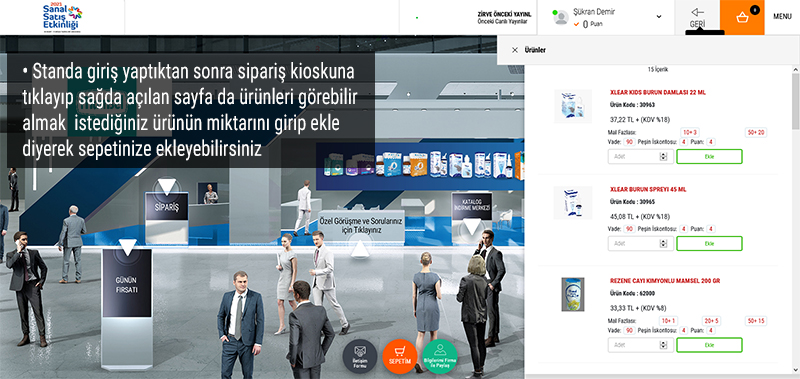Open Önceki Canlı Yayınlar link
Image resolution: width=800 pixels, height=379 pixels.
coord(502,21)
